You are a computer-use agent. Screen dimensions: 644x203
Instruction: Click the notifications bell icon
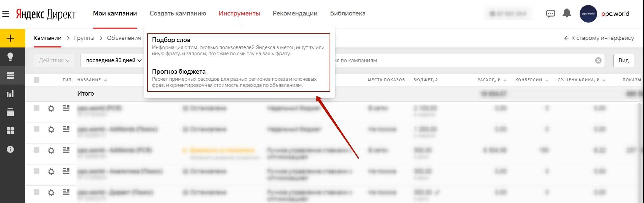(567, 13)
